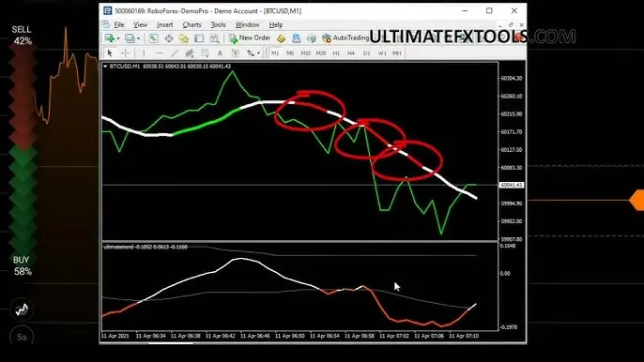Open the Charts menu

point(192,24)
